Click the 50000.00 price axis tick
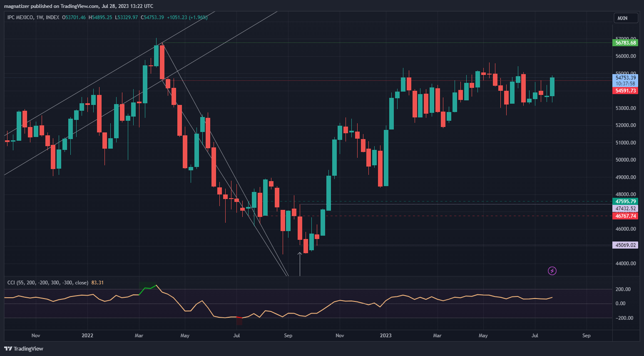Image resolution: width=644 pixels, height=356 pixels. point(626,160)
